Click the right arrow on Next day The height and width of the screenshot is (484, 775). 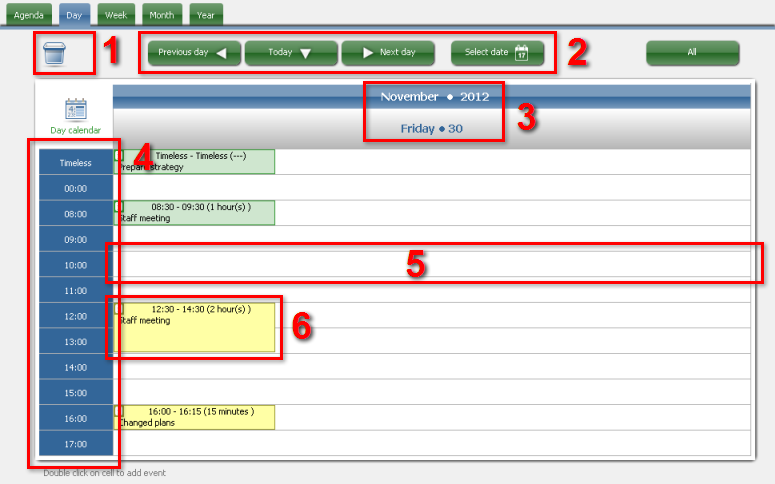[x=368, y=53]
